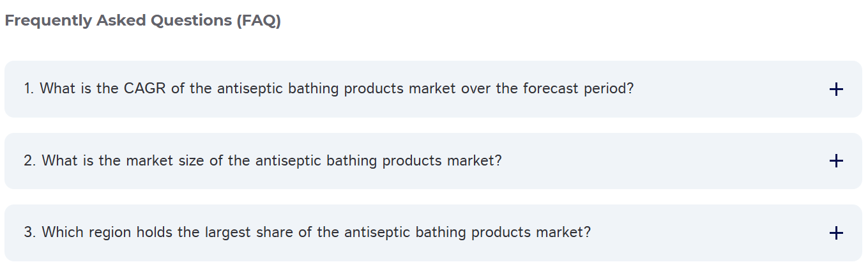Click the number "2." of the second FAQ
Image resolution: width=868 pixels, height=269 pixels.
pyautogui.click(x=30, y=160)
